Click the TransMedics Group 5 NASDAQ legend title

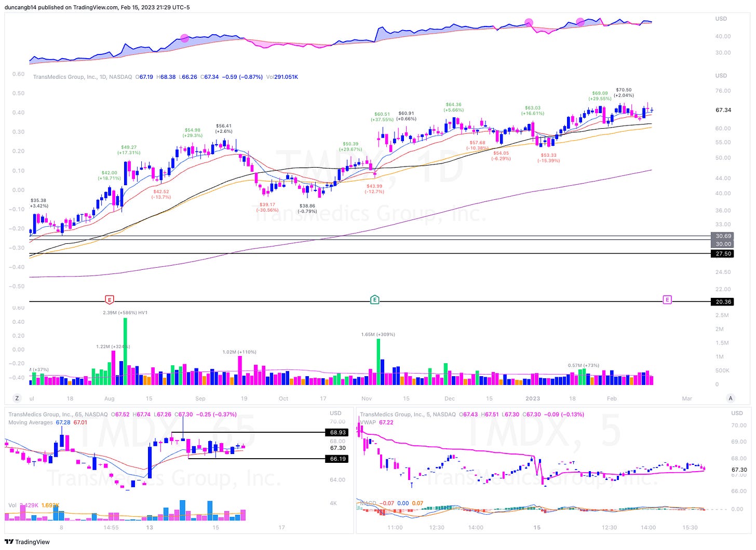(x=408, y=415)
